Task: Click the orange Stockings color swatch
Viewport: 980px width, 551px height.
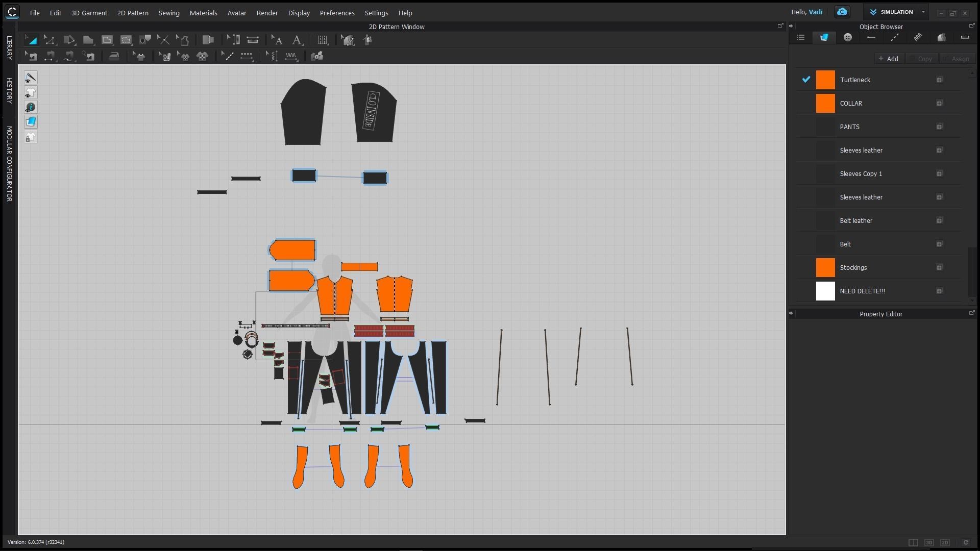Action: 825,268
